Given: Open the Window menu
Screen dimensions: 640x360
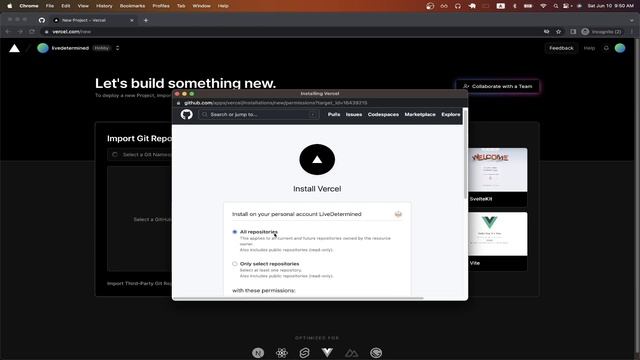Looking at the screenshot, I should 201,6.
